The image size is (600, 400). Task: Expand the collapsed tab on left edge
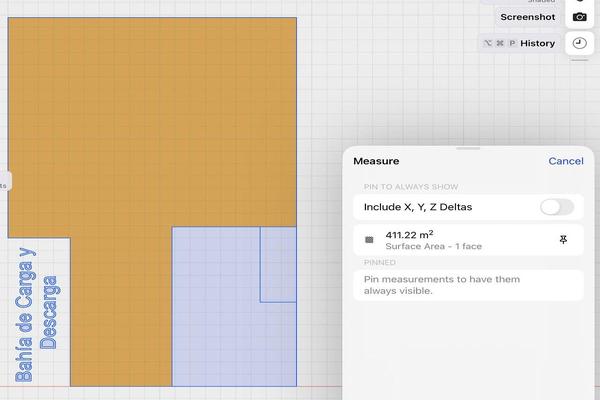(x=5, y=181)
